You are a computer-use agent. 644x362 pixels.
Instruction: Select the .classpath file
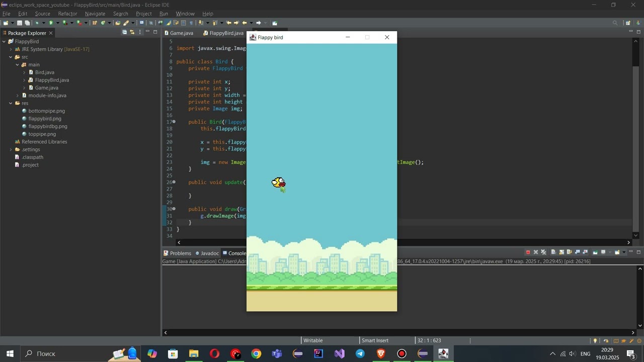pyautogui.click(x=32, y=157)
